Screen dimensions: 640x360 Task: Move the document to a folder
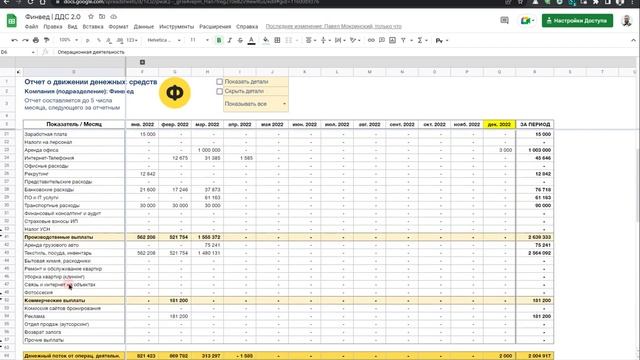click(102, 17)
